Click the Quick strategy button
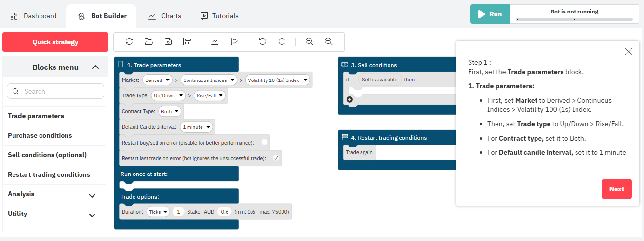This screenshot has width=644, height=241. (55, 42)
